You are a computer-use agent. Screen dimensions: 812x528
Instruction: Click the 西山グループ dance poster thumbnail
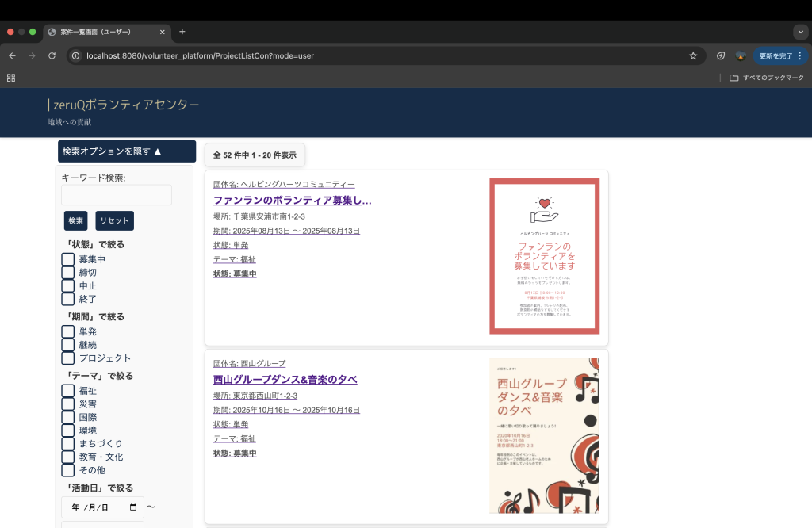point(544,435)
